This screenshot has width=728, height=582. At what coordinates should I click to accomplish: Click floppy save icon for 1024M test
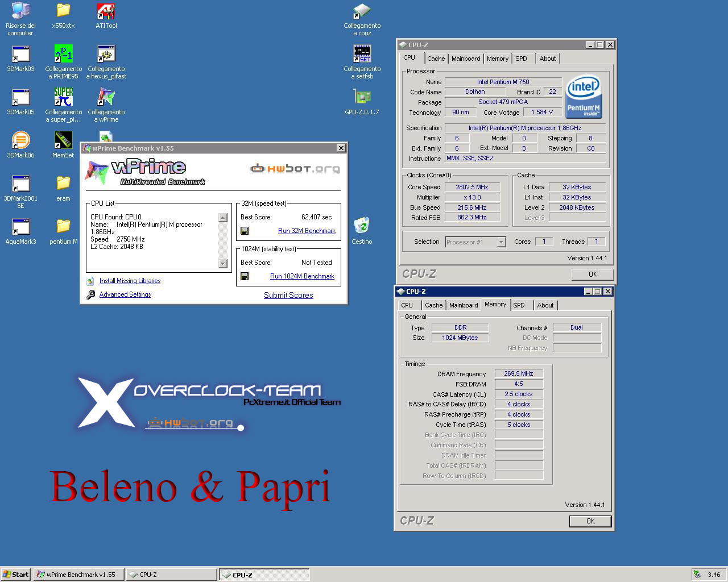(x=245, y=276)
